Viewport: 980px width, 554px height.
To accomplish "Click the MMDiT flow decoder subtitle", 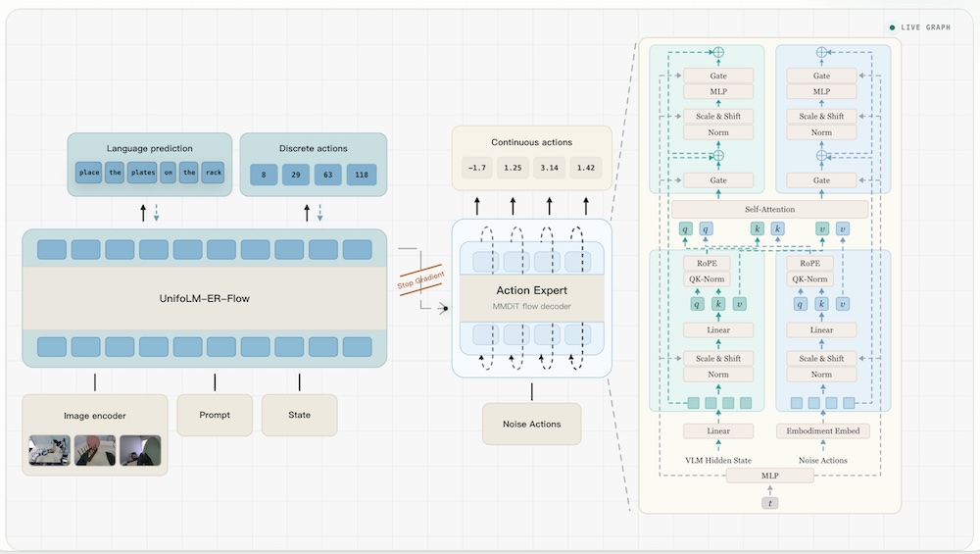I will (532, 306).
